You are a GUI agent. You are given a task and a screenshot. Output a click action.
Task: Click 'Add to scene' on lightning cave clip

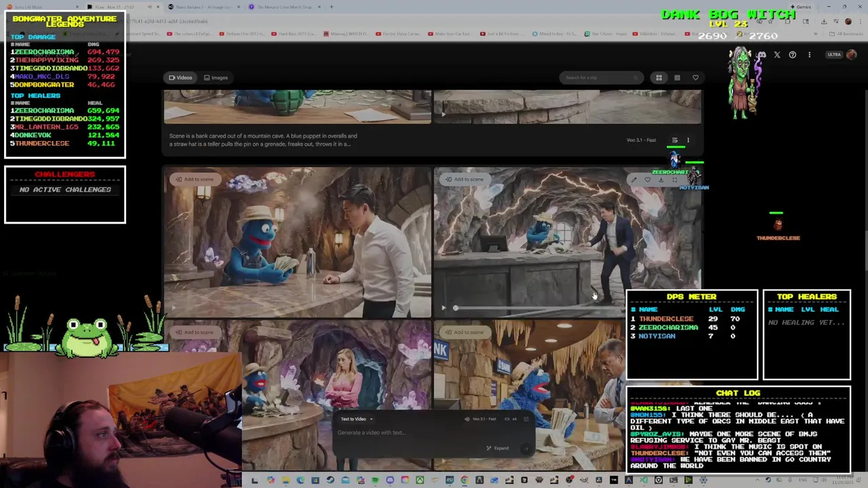(465, 180)
